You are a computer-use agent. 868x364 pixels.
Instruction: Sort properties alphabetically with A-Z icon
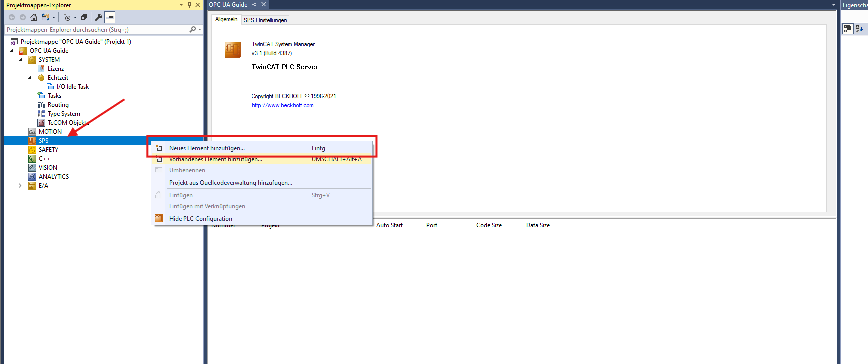pos(859,29)
